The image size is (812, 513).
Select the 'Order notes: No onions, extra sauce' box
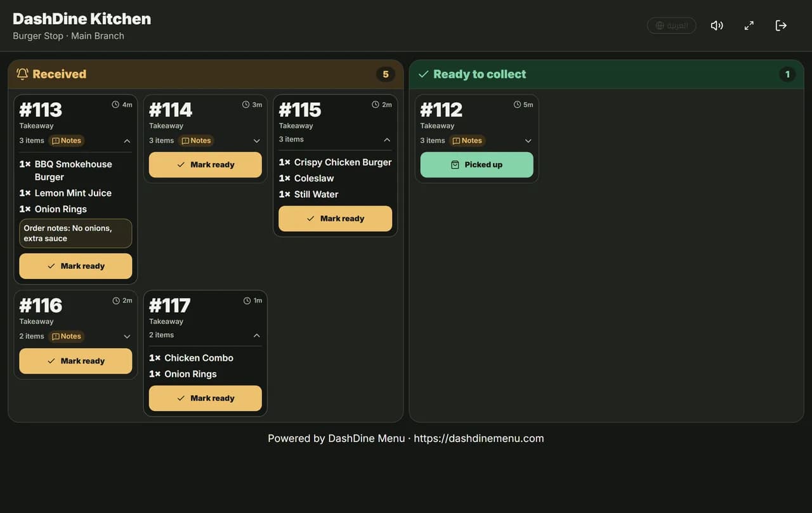click(x=75, y=233)
